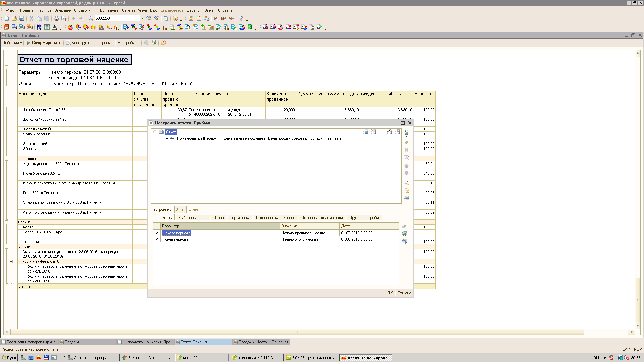Click the windows list icon in main toolbar

166,18
